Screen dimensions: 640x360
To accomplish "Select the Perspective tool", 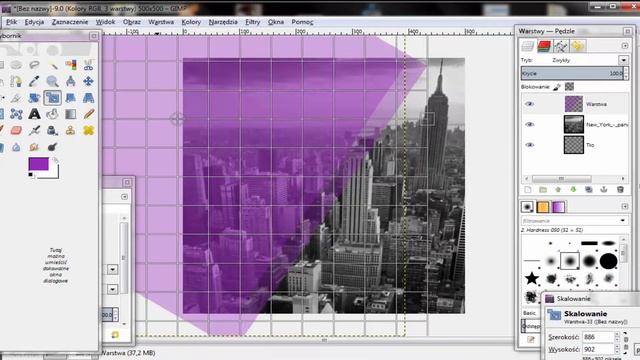I will coord(88,98).
